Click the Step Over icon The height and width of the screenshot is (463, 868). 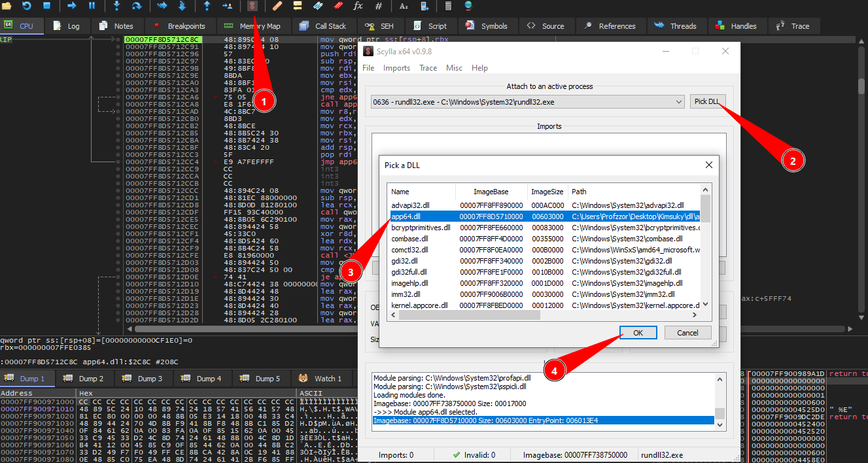click(137, 6)
